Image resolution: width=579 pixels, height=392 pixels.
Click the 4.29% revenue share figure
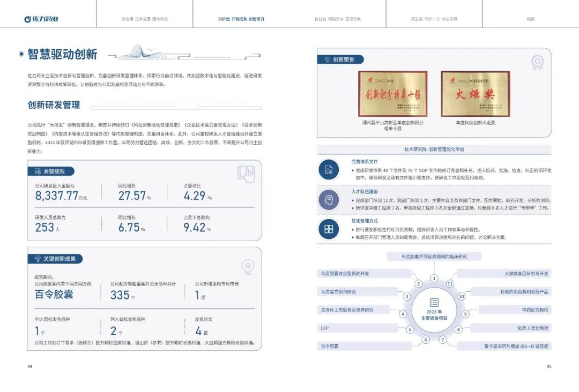tap(197, 195)
